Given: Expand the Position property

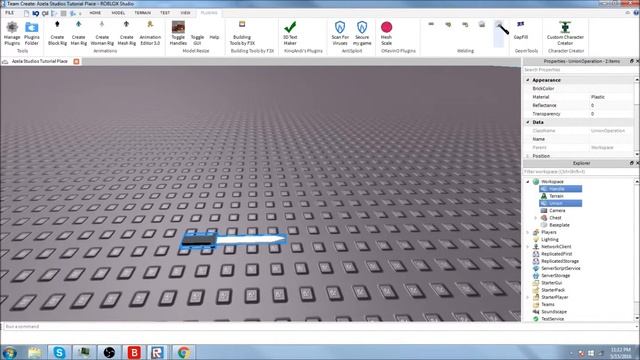Looking at the screenshot, I should [528, 156].
